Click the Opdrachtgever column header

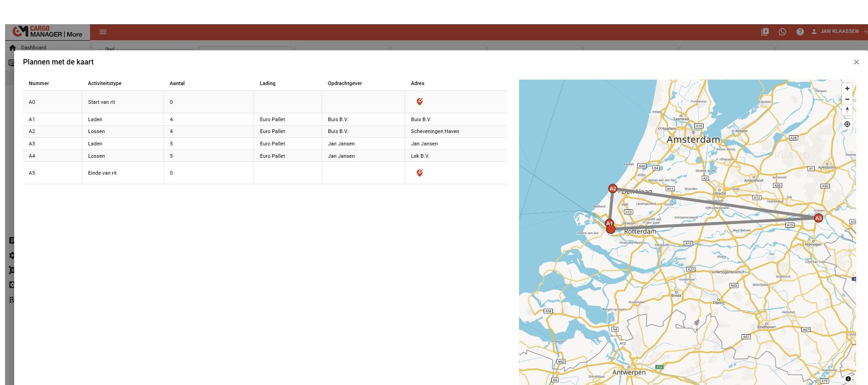(x=345, y=83)
